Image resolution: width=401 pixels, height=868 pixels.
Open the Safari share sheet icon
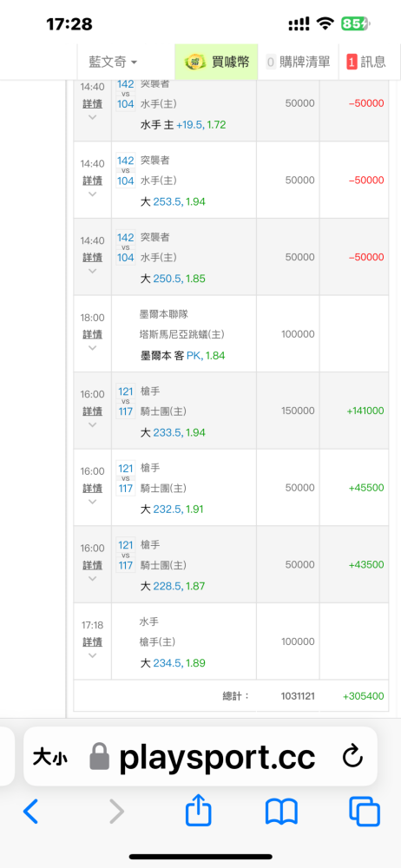pos(198,811)
